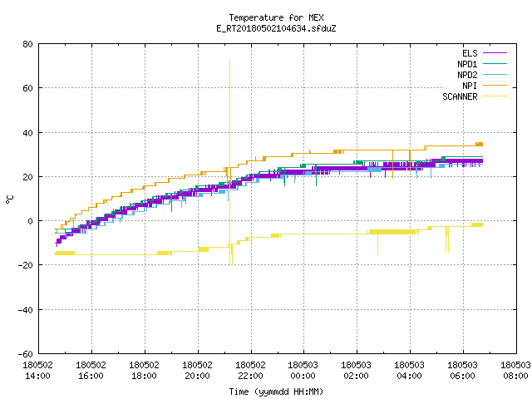Click the x-axis tick label 180503 08:00
This screenshot has height=399, width=532.
pyautogui.click(x=515, y=371)
